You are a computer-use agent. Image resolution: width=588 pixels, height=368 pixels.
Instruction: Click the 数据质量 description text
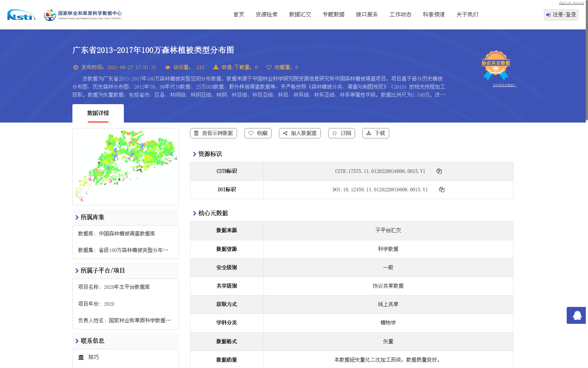[388, 360]
